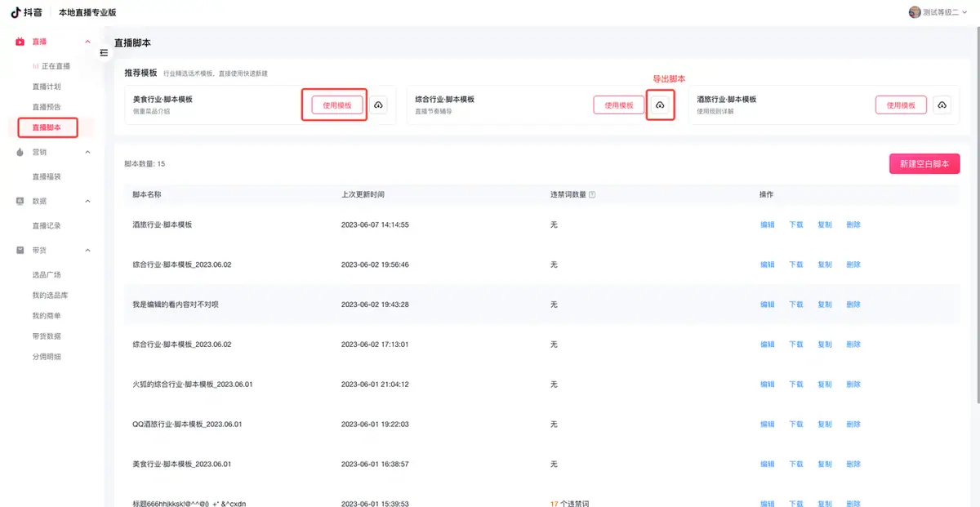Image resolution: width=980 pixels, height=507 pixels.
Task: Click the 直播 section icon in sidebar
Action: (20, 42)
